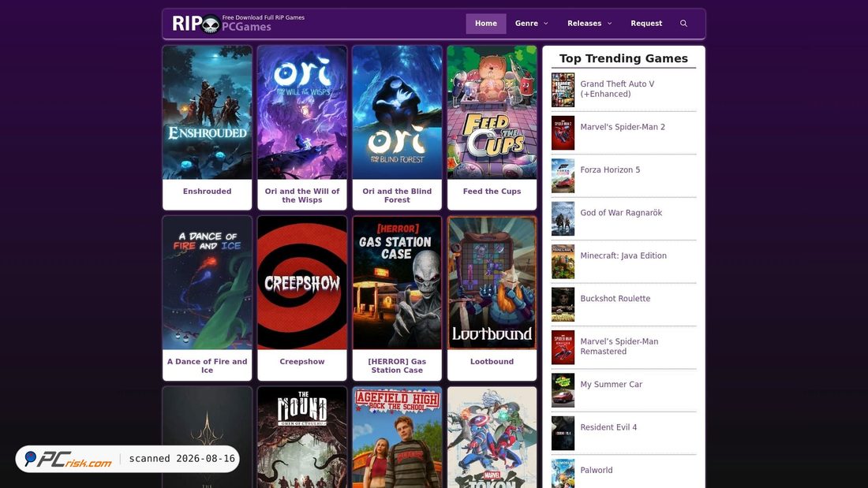
Task: Click Grand Theft Auto V trending thumbnail
Action: click(563, 90)
